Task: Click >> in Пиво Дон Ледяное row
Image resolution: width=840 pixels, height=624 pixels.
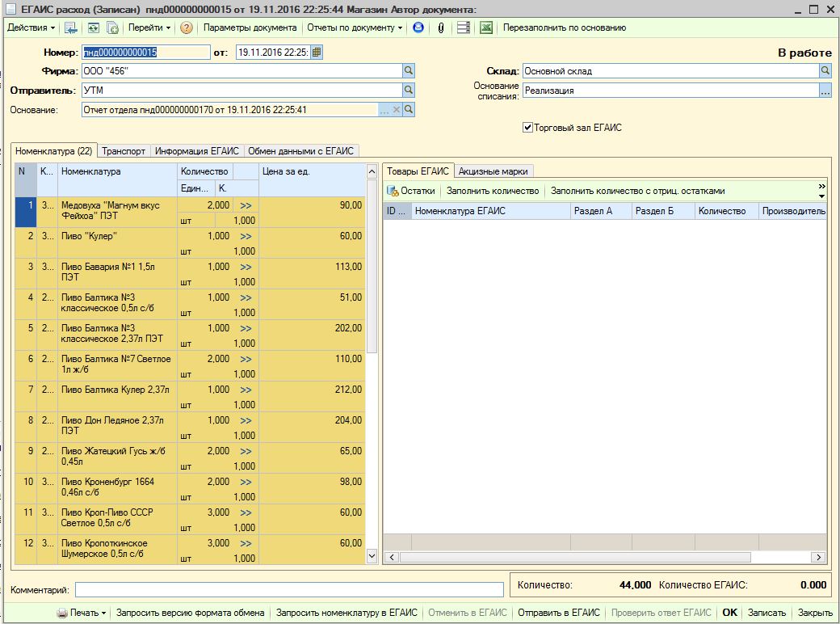Action: [x=246, y=420]
